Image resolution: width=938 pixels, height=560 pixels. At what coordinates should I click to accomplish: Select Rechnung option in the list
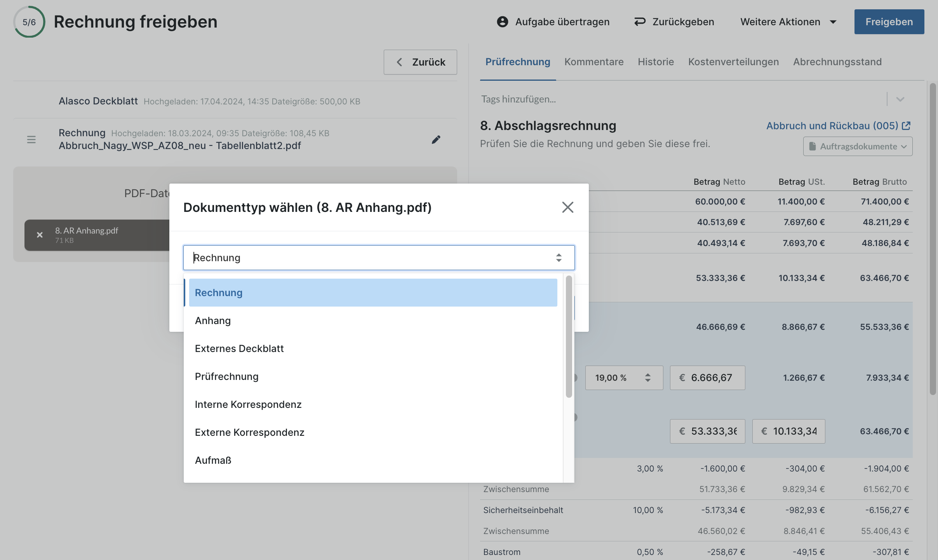(373, 293)
